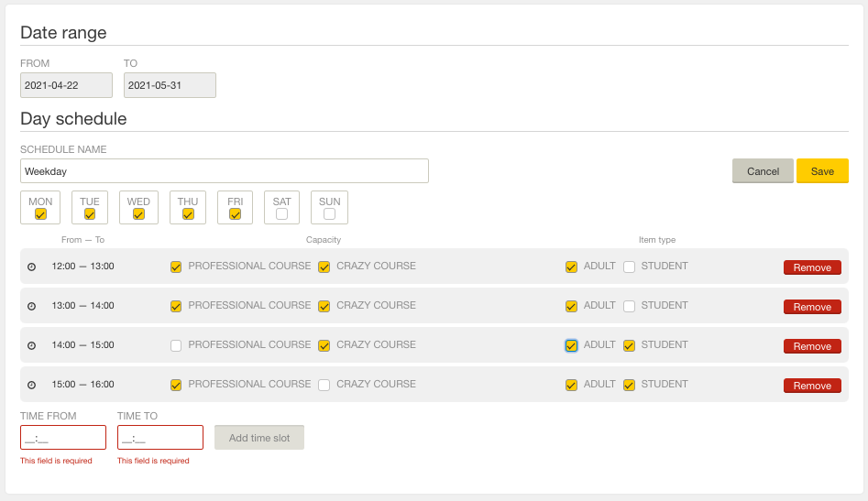Image resolution: width=868 pixels, height=501 pixels.
Task: Toggle Adult for 15:00 — 16:00 slot
Action: tap(571, 386)
